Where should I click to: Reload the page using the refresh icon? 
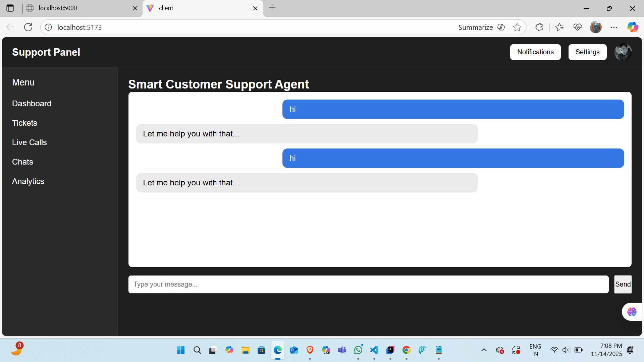click(x=28, y=27)
